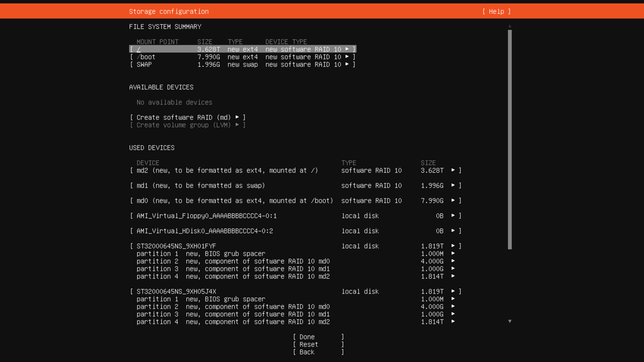
Task: Expand the SWAP filesystem entry arrow
Action: tap(347, 64)
